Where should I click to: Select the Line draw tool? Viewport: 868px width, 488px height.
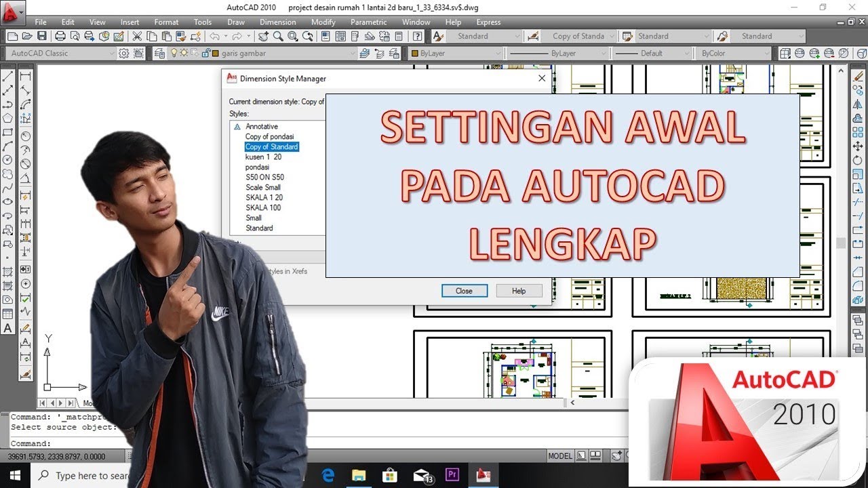[8, 77]
